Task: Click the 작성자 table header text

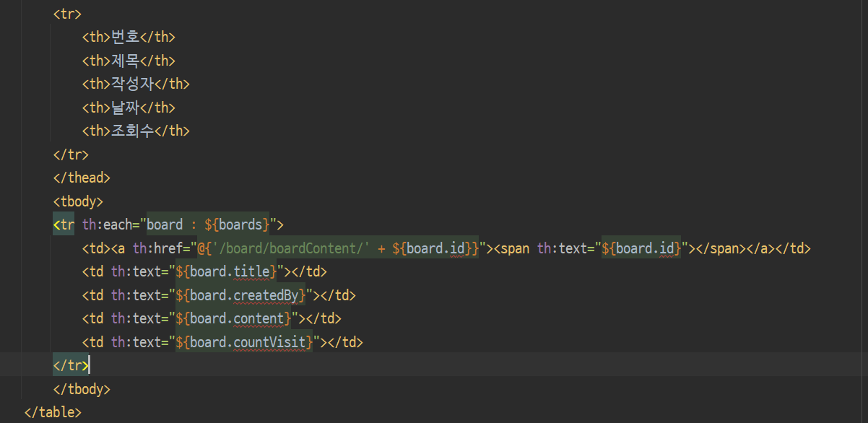Action: click(132, 84)
